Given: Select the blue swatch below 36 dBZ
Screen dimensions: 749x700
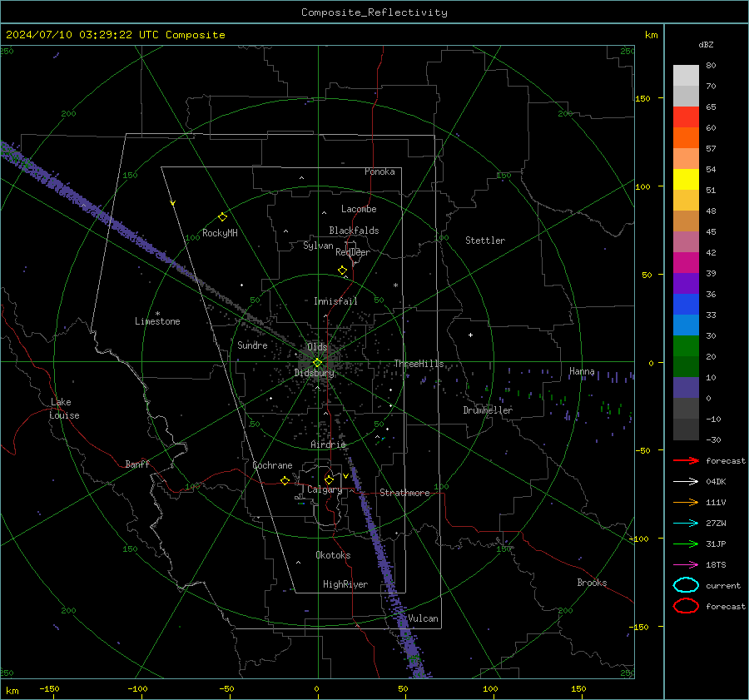Looking at the screenshot, I should tap(686, 305).
